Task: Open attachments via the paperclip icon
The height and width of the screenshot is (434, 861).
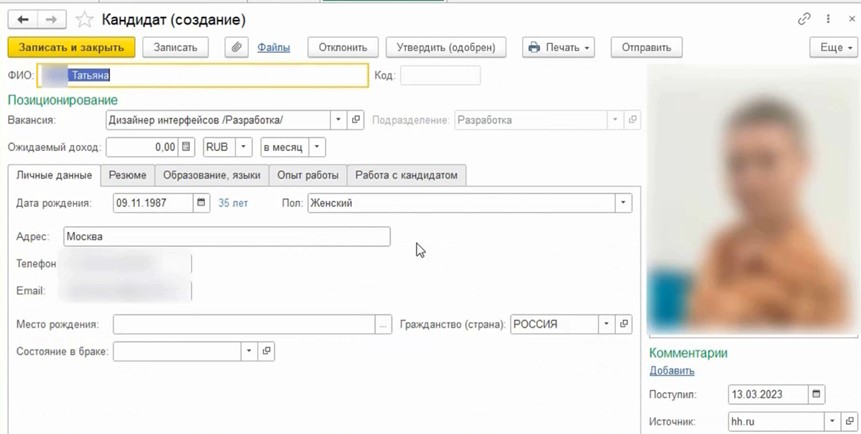Action: [236, 47]
